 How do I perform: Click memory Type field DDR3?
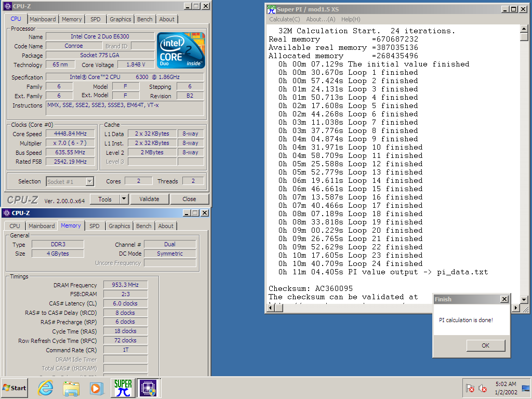(x=58, y=244)
